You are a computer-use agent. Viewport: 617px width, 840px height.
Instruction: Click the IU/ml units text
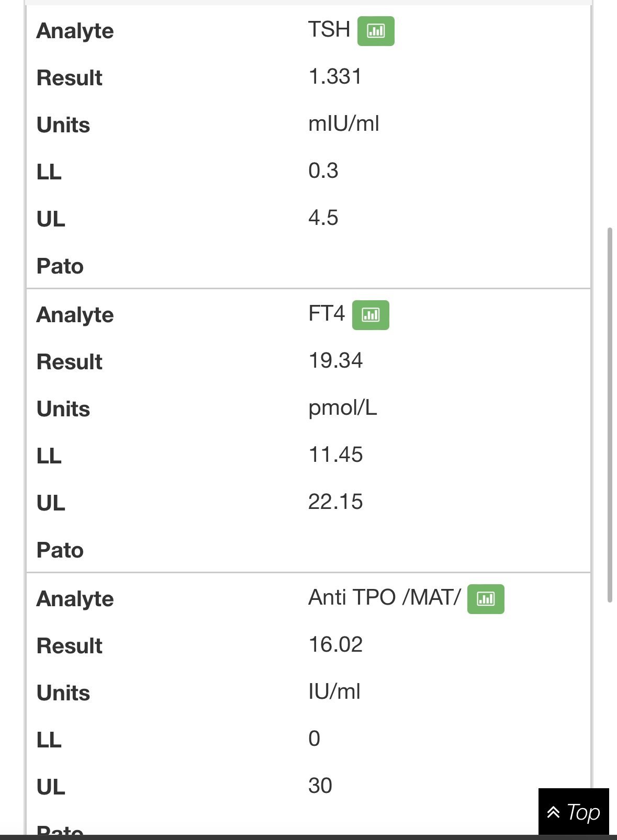(334, 692)
